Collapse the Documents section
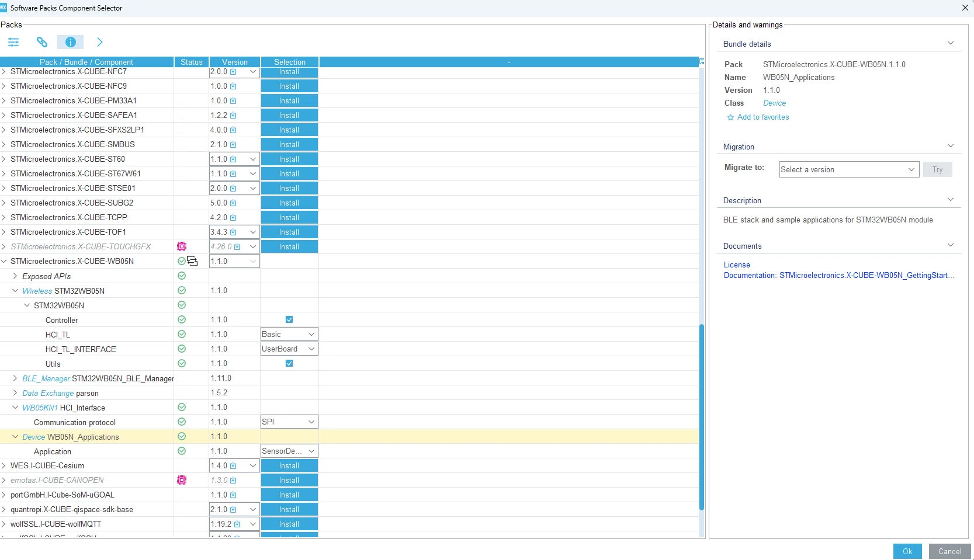 951,245
